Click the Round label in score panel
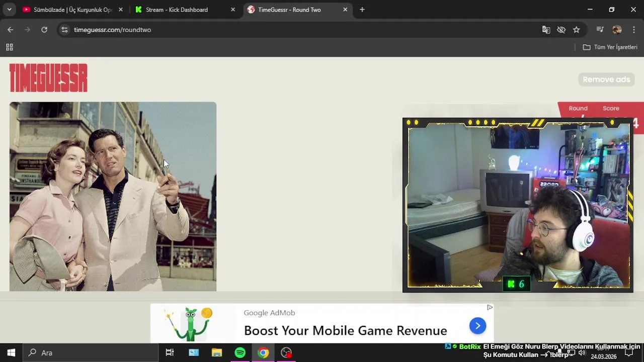Viewport: 644px width, 362px height. pyautogui.click(x=578, y=108)
